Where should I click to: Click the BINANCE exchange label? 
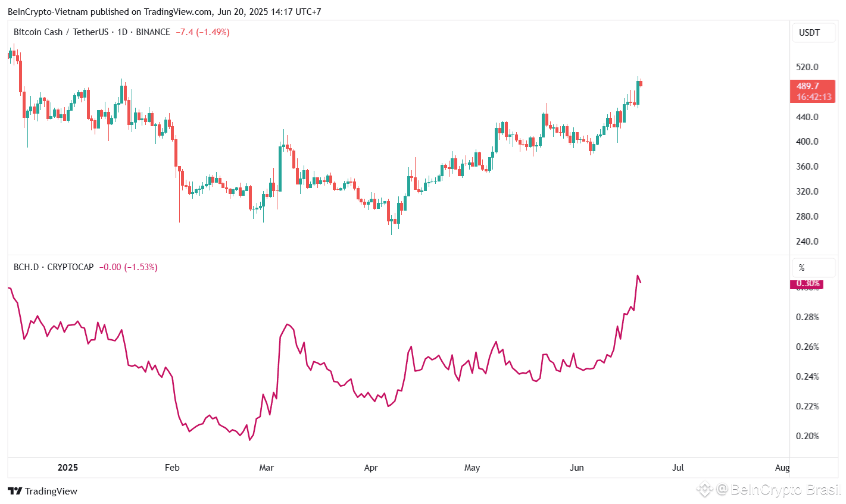[153, 32]
